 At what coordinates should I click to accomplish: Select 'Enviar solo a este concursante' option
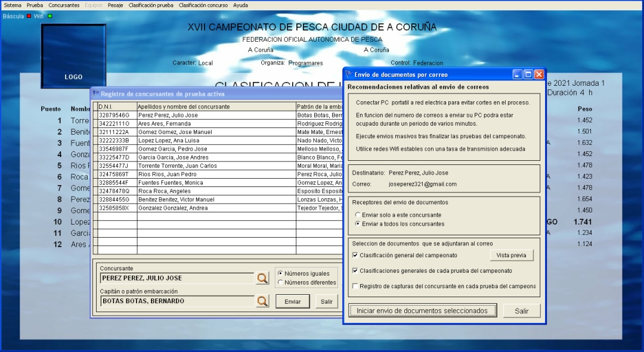coord(357,215)
